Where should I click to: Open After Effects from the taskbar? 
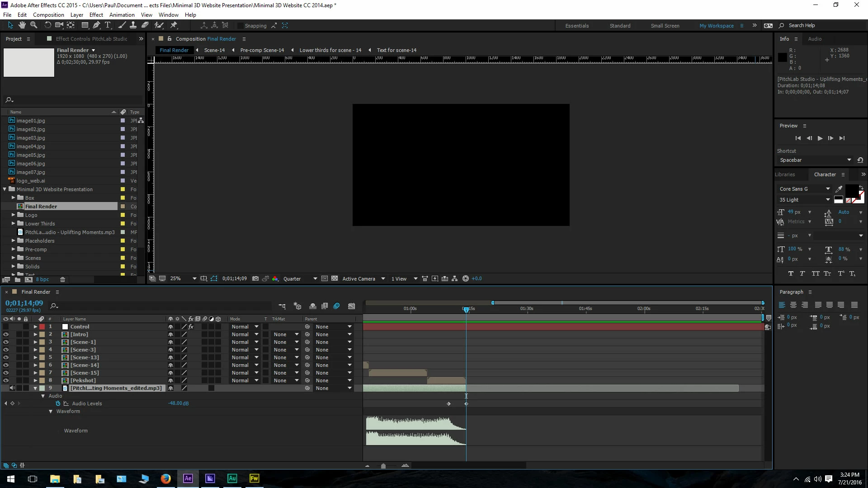click(188, 479)
